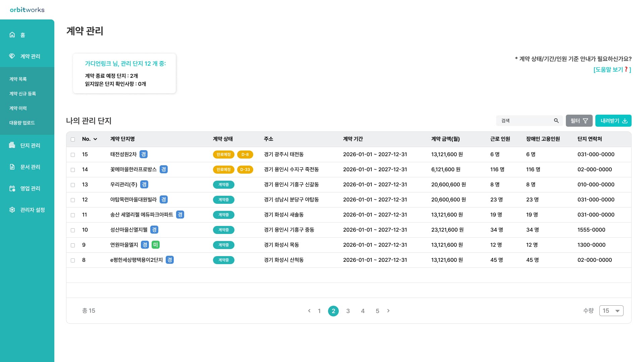Click the 단지 관리 building icon
644x362 pixels.
click(x=12, y=145)
